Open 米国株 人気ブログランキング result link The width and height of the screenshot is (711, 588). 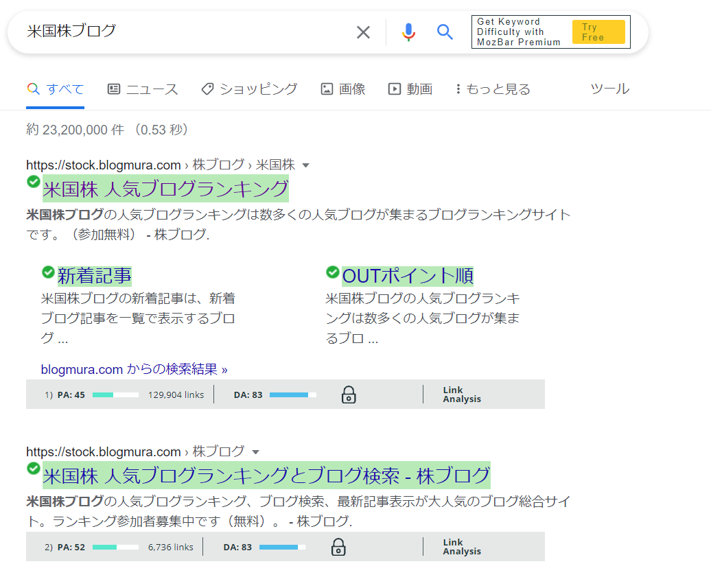click(165, 189)
